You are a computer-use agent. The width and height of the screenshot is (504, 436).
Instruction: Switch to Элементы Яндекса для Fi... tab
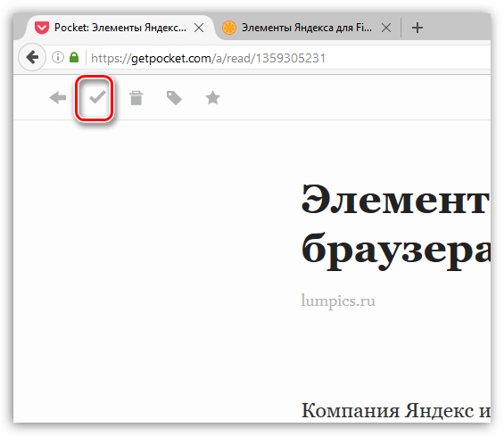pos(307,28)
